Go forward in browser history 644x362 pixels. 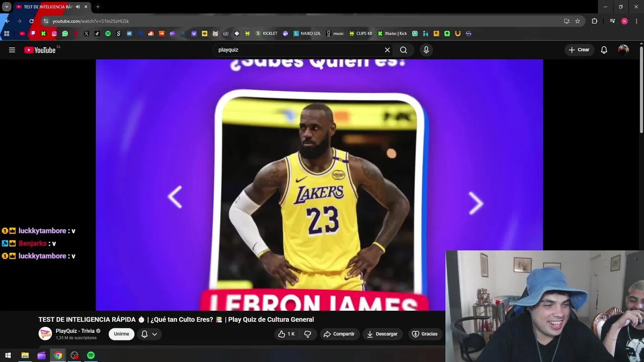pyautogui.click(x=19, y=21)
